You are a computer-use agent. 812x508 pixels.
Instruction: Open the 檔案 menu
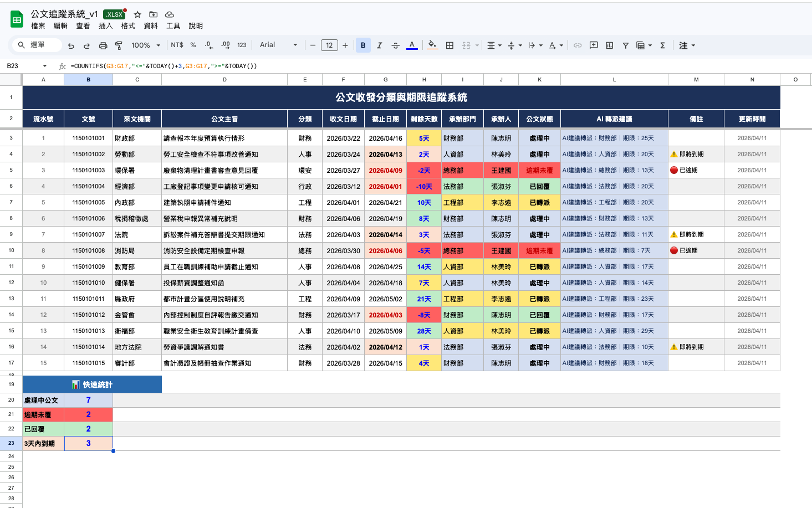click(x=38, y=26)
